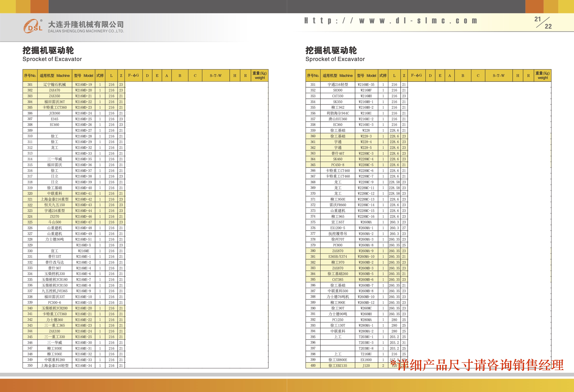Screen dimensions: 574x392
Task: Select the PC450-8 machine cell
Action: click(x=338, y=165)
